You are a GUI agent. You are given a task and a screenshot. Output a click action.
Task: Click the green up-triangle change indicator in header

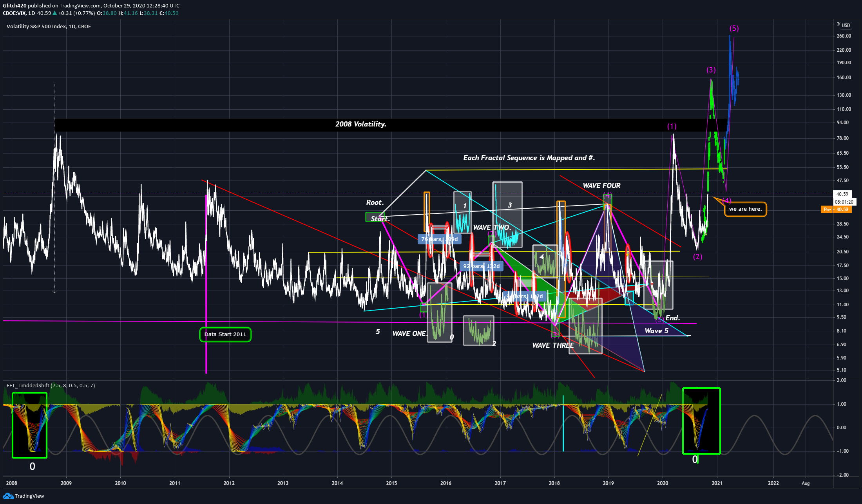55,13
